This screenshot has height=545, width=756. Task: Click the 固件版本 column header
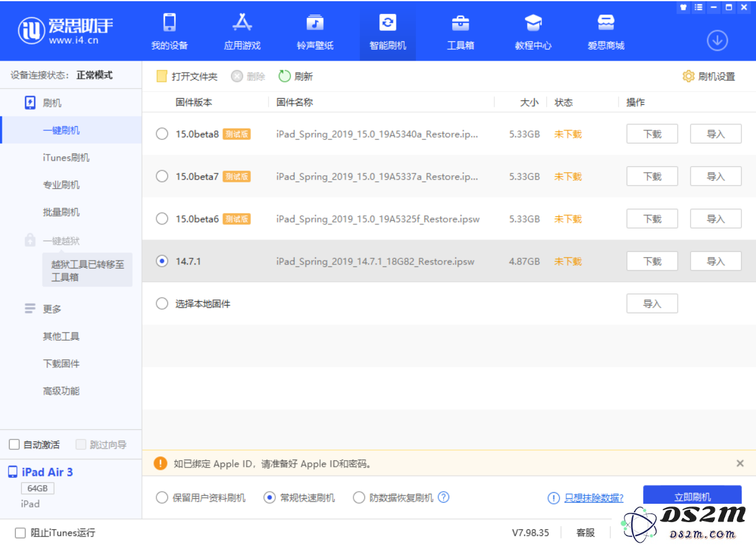click(x=194, y=102)
